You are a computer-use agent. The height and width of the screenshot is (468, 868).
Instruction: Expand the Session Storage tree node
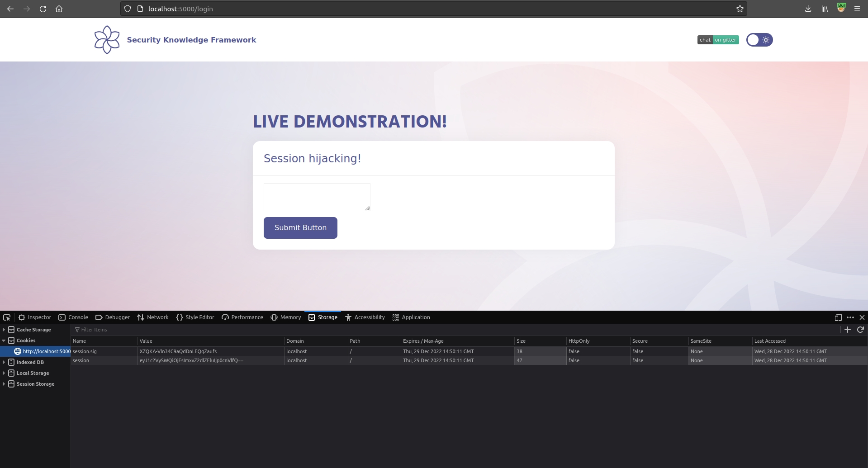click(x=4, y=384)
